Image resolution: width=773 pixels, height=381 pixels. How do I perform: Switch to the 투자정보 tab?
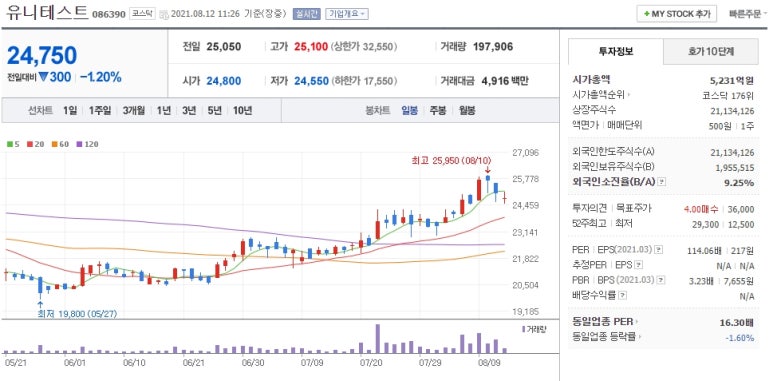click(616, 51)
